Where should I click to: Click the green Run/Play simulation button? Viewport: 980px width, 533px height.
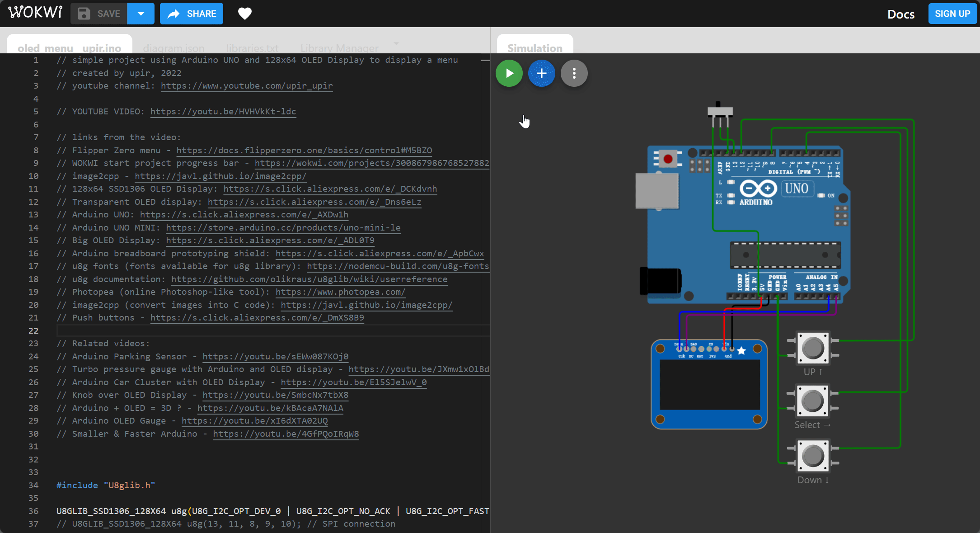point(511,73)
